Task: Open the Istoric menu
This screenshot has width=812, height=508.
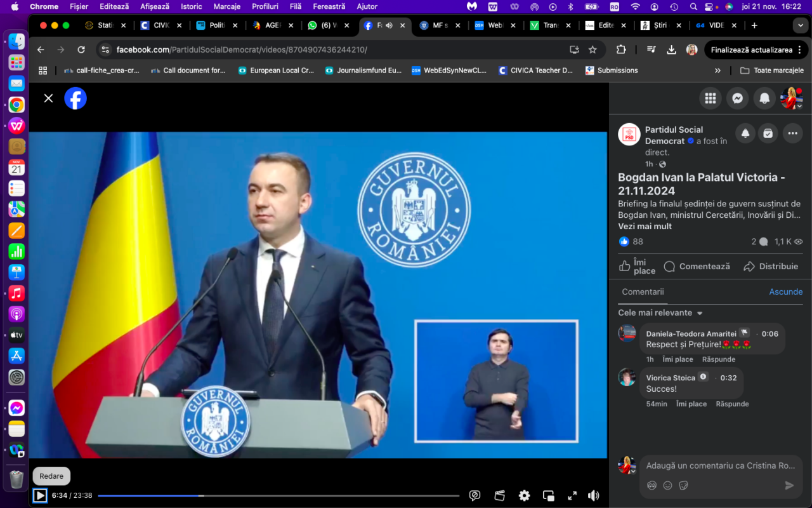Action: (x=191, y=6)
